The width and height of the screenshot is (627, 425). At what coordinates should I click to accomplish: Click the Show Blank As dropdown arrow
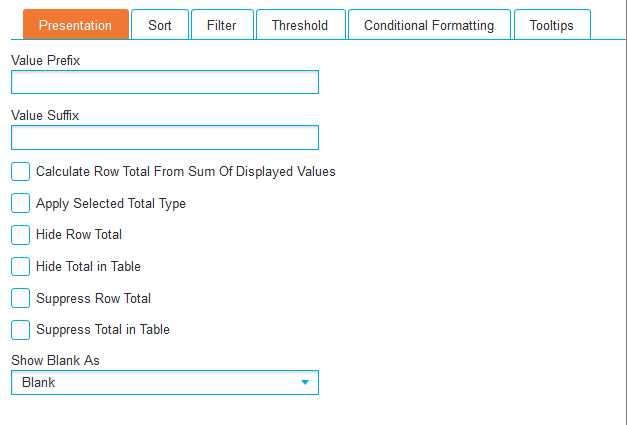pyautogui.click(x=305, y=383)
